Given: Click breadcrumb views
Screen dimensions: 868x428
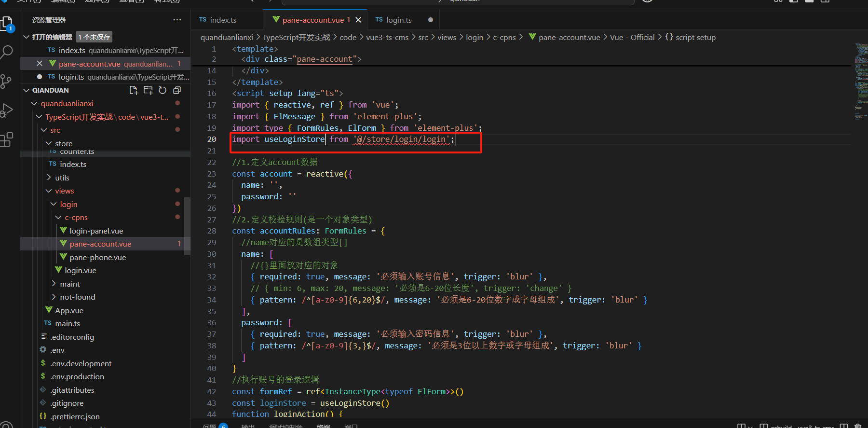Looking at the screenshot, I should [447, 37].
